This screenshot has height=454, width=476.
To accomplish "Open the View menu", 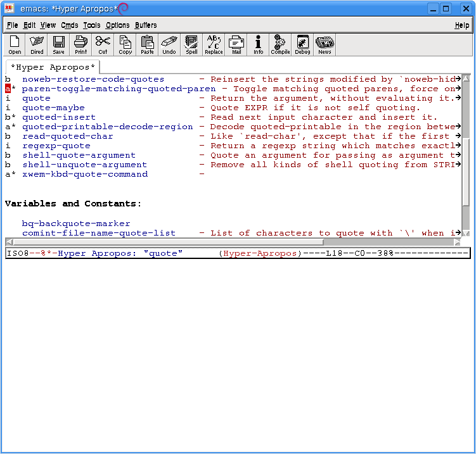I will tap(48, 25).
